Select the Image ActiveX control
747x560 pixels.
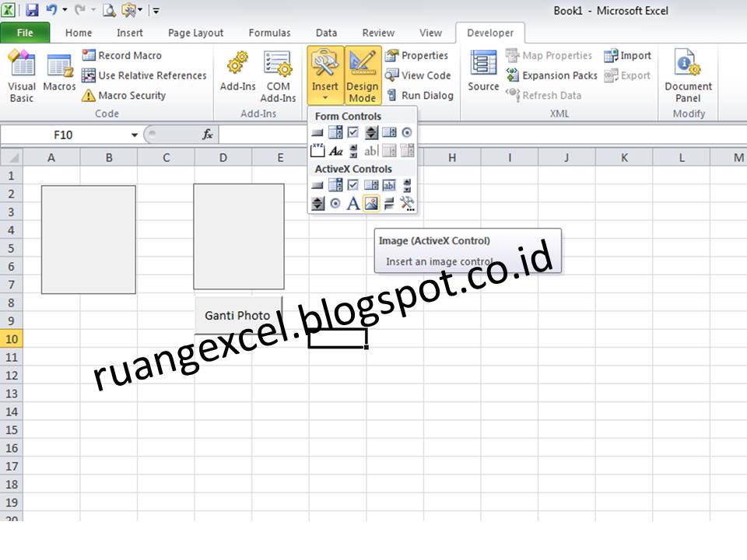tap(372, 203)
